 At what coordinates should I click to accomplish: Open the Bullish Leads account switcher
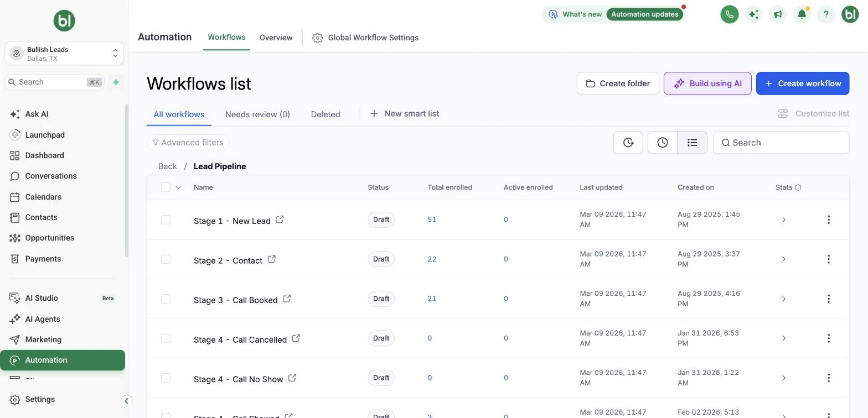pos(64,54)
